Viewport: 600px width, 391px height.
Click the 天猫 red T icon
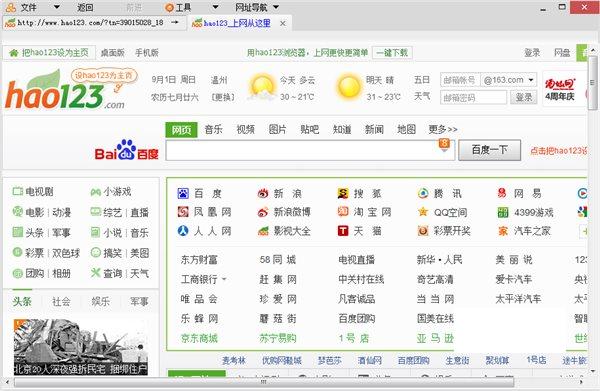pos(343,231)
